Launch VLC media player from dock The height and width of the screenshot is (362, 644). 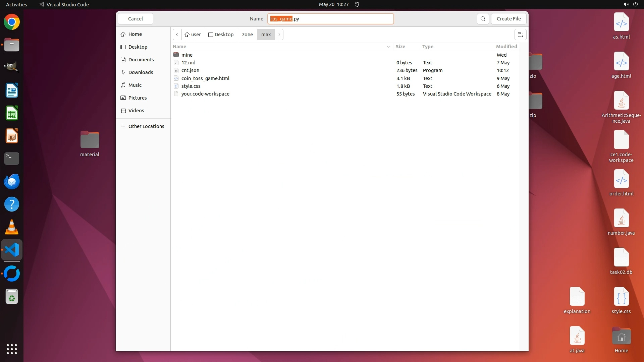[12, 227]
